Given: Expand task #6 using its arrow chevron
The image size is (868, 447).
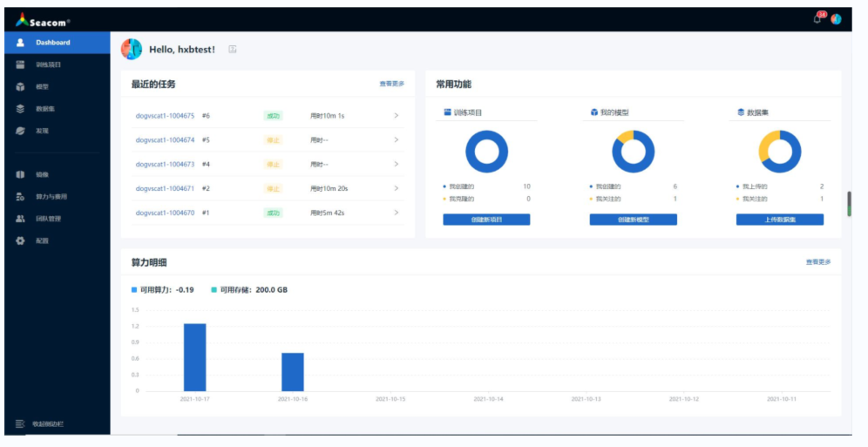Looking at the screenshot, I should 396,115.
